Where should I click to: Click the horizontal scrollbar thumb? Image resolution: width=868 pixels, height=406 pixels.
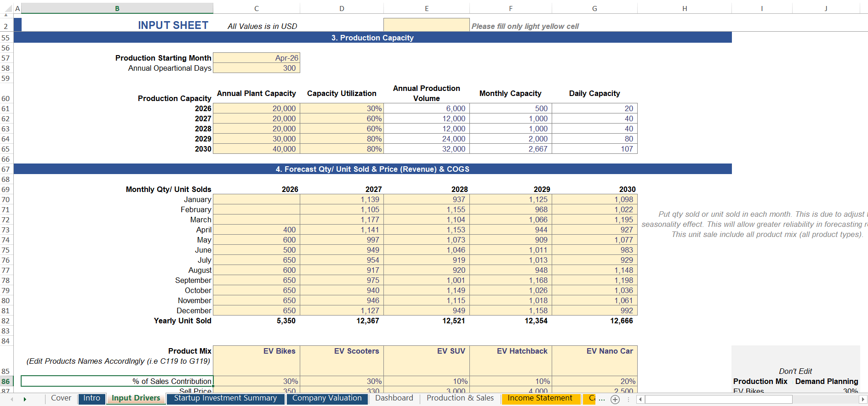(718, 400)
